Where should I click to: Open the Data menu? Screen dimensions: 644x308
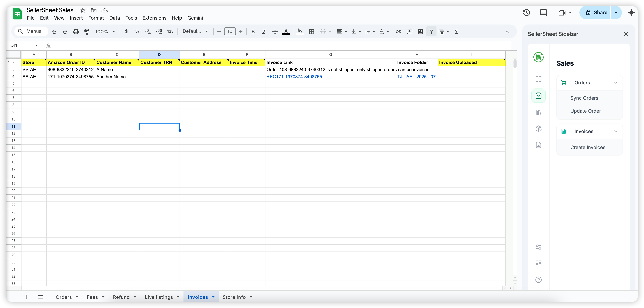(114, 18)
